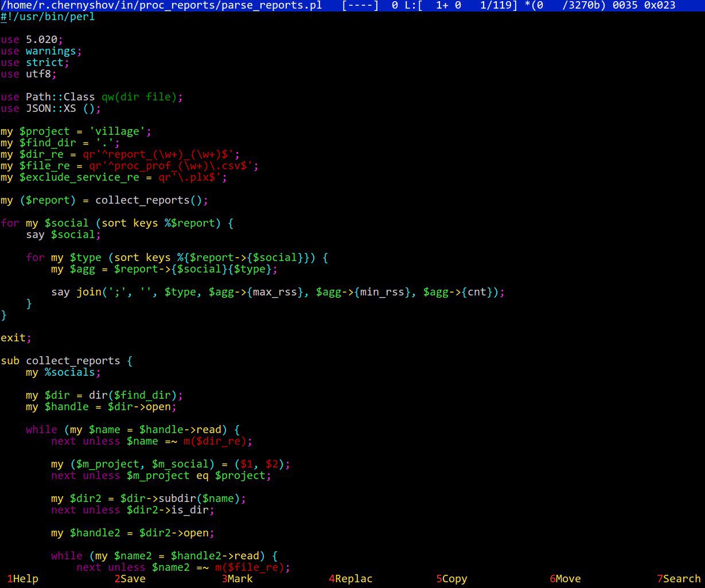
Task: Click the 'my %socials;' line
Action: (63, 372)
